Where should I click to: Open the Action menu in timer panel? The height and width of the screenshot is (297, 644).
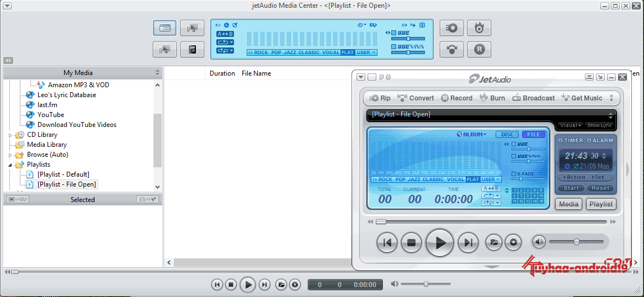pos(574,177)
